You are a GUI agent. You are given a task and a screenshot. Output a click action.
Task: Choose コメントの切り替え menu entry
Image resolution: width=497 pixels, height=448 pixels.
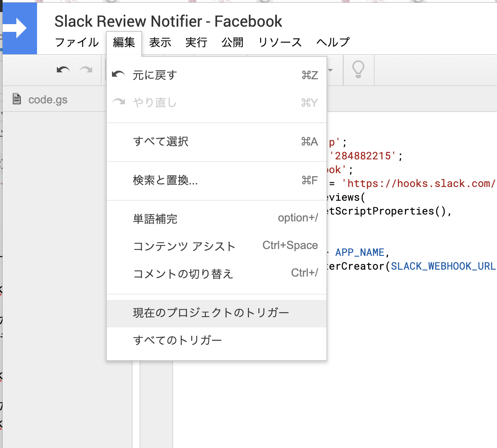click(x=217, y=274)
